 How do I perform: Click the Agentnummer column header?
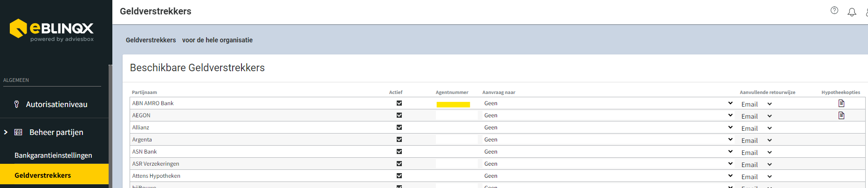point(452,92)
